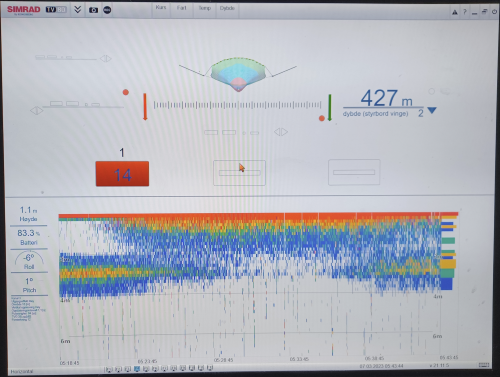Click the Simrad logo
Image resolution: width=500 pixels, height=377 pixels.
click(24, 10)
